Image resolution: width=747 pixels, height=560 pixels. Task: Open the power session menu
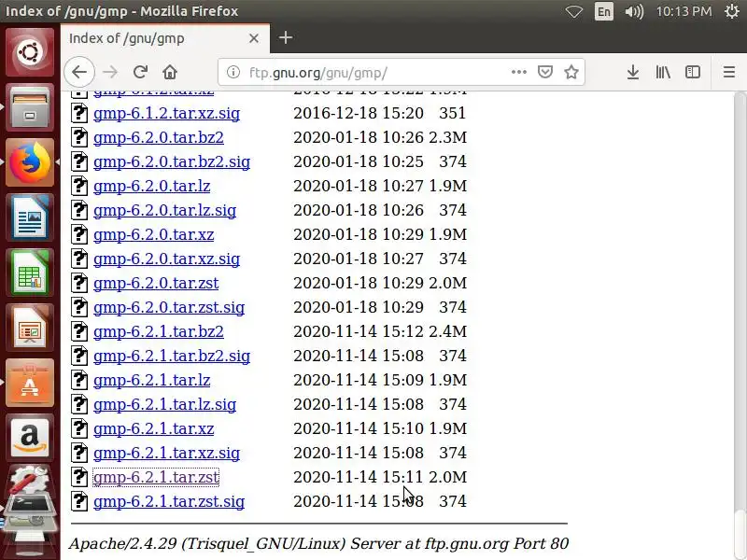coord(732,11)
